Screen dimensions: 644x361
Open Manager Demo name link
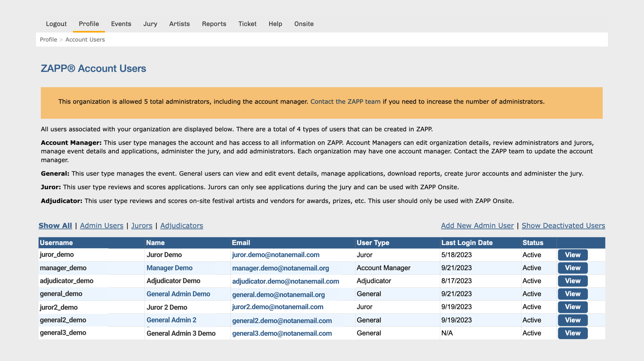pos(169,268)
